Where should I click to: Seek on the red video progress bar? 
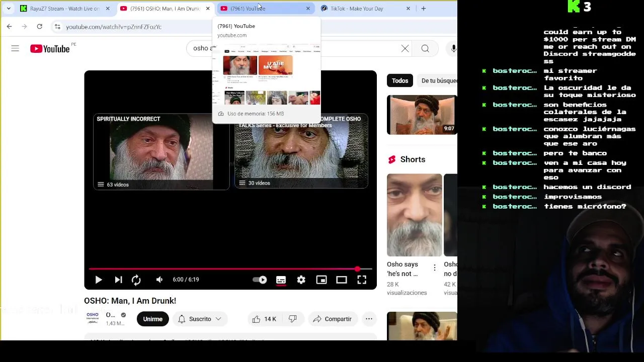tap(230, 269)
